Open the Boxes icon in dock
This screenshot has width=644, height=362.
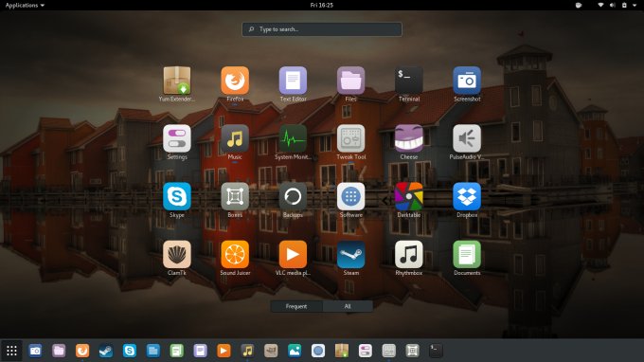[412, 351]
